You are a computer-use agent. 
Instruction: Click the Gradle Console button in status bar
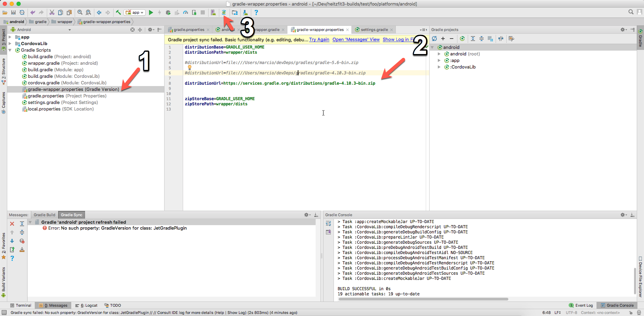pyautogui.click(x=617, y=305)
